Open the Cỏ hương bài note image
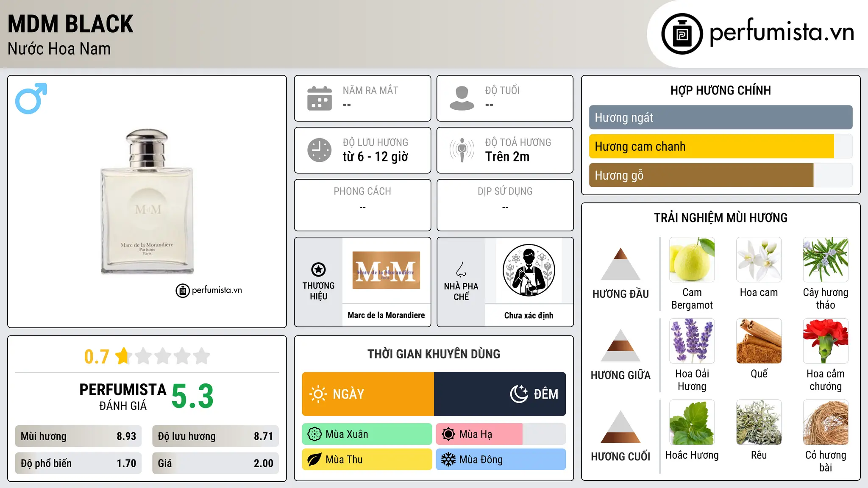 tap(826, 422)
